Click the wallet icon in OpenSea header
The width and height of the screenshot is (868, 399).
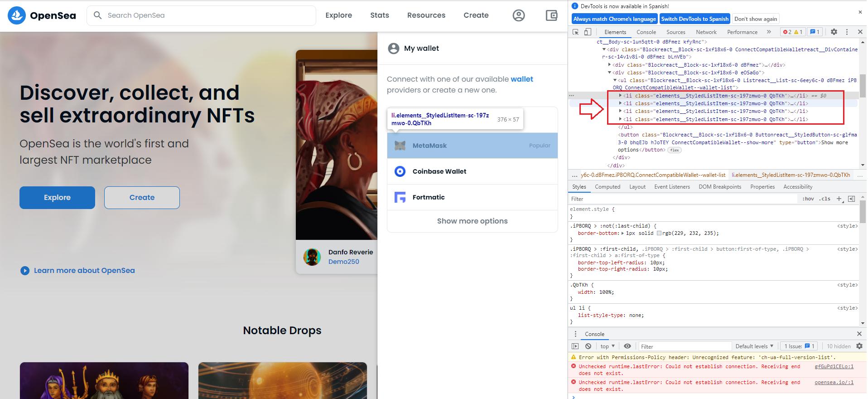click(x=551, y=15)
